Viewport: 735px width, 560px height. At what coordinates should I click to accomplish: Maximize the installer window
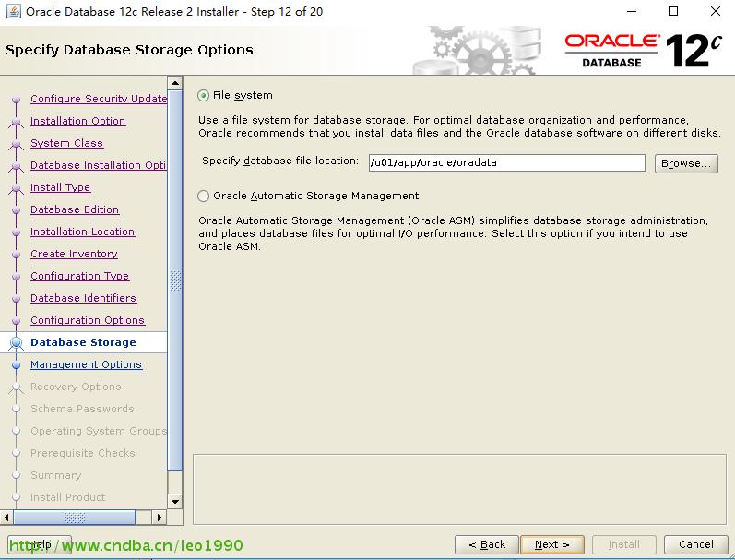673,11
